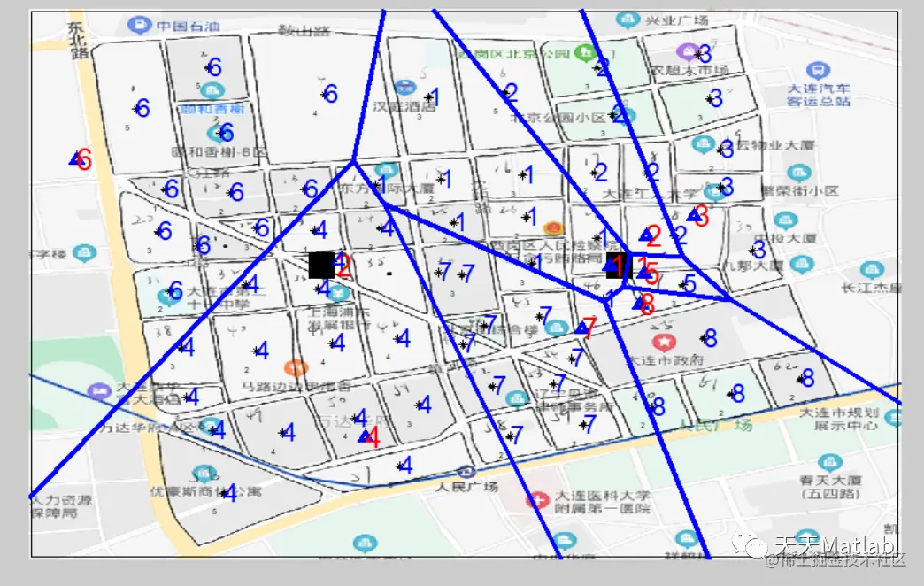Click the 马路边边串串香 label
Image resolution: width=924 pixels, height=586 pixels.
coord(296,387)
